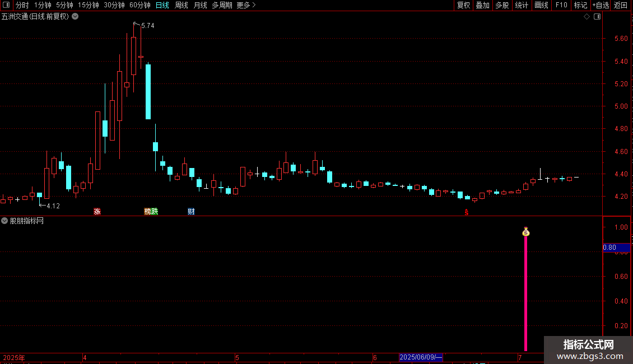Select the 日线 daily period tab

pyautogui.click(x=162, y=5)
